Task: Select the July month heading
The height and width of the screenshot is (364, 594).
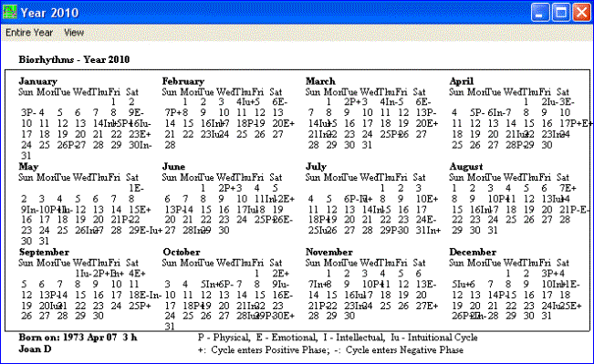Action: click(316, 167)
